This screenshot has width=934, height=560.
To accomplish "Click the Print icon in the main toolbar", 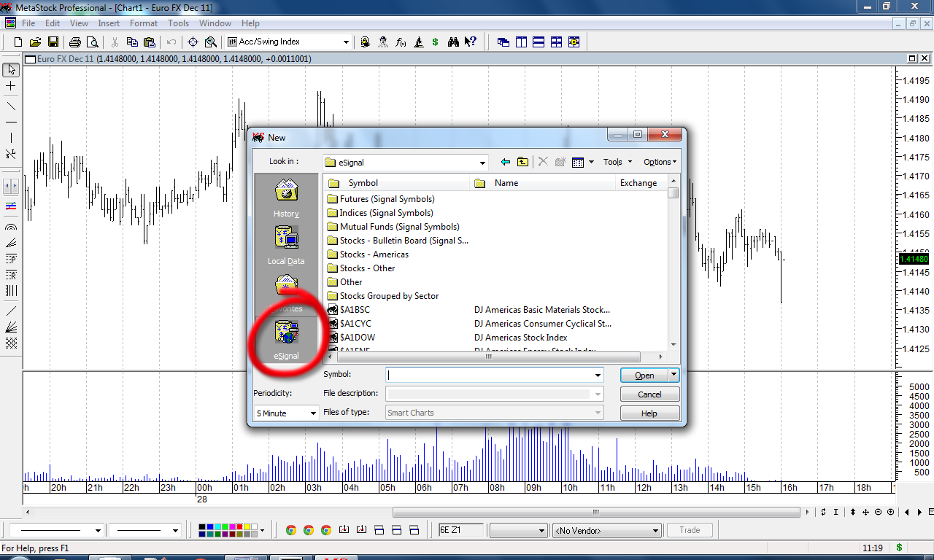I will coord(75,42).
